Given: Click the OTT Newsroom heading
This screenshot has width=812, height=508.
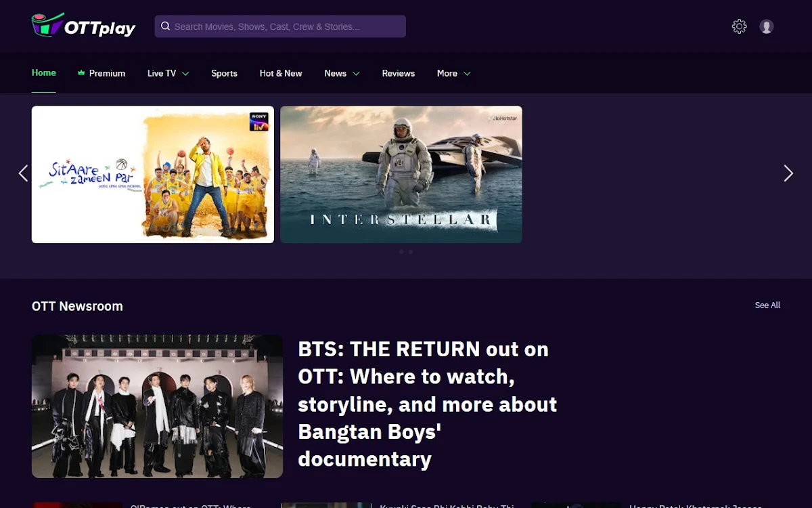Looking at the screenshot, I should pos(77,306).
